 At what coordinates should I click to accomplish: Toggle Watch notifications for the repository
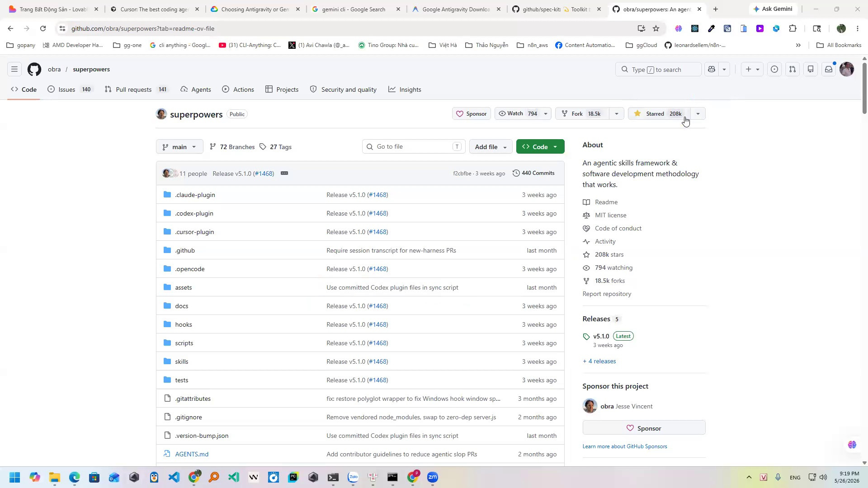tap(518, 114)
